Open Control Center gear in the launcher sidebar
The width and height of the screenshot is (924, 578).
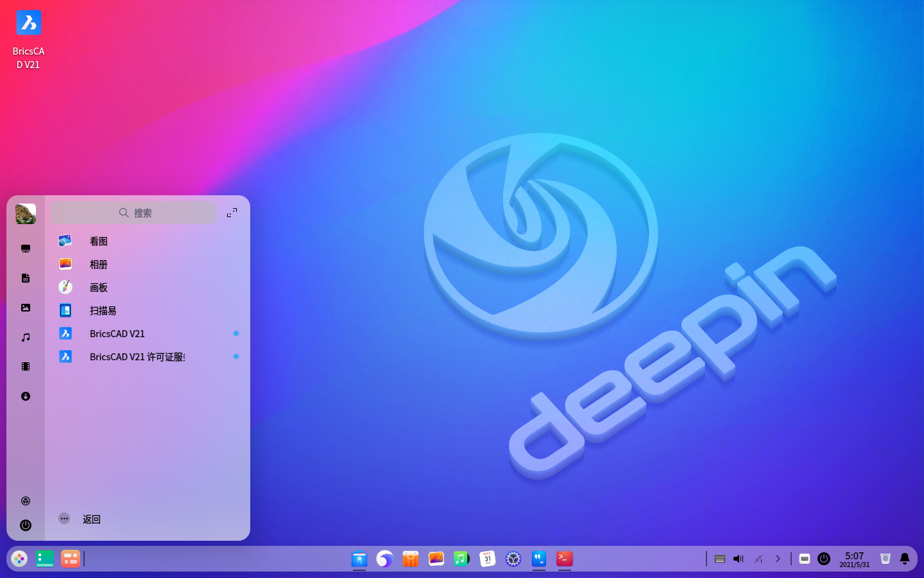click(26, 501)
